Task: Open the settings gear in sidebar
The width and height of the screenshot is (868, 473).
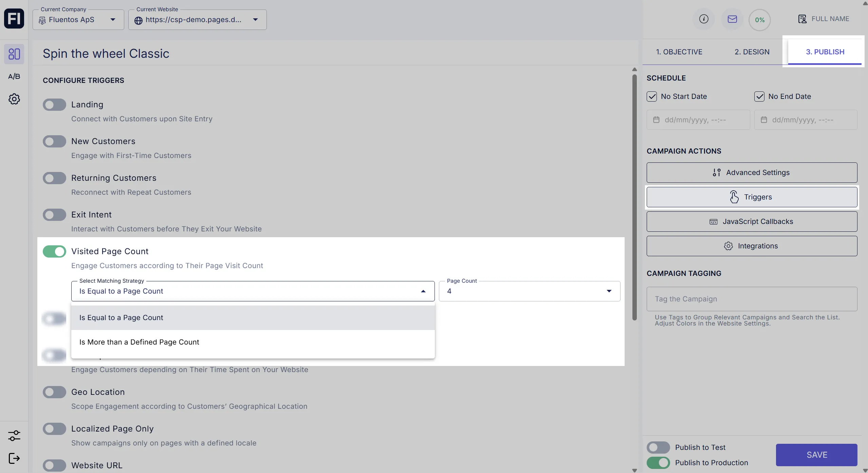Action: [x=14, y=99]
